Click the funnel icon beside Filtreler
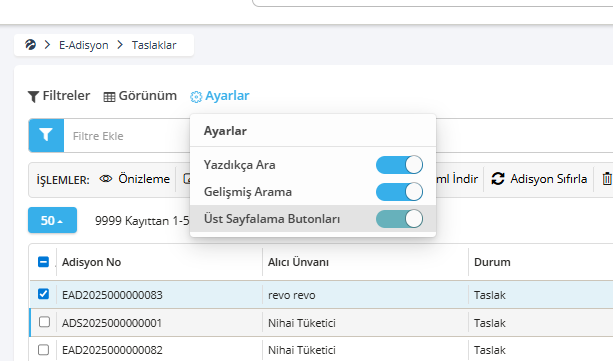 tap(33, 97)
